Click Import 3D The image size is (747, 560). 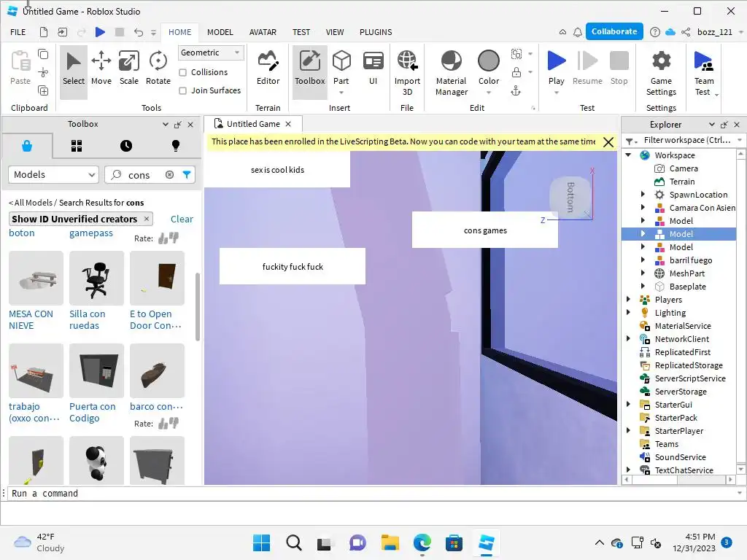(407, 74)
